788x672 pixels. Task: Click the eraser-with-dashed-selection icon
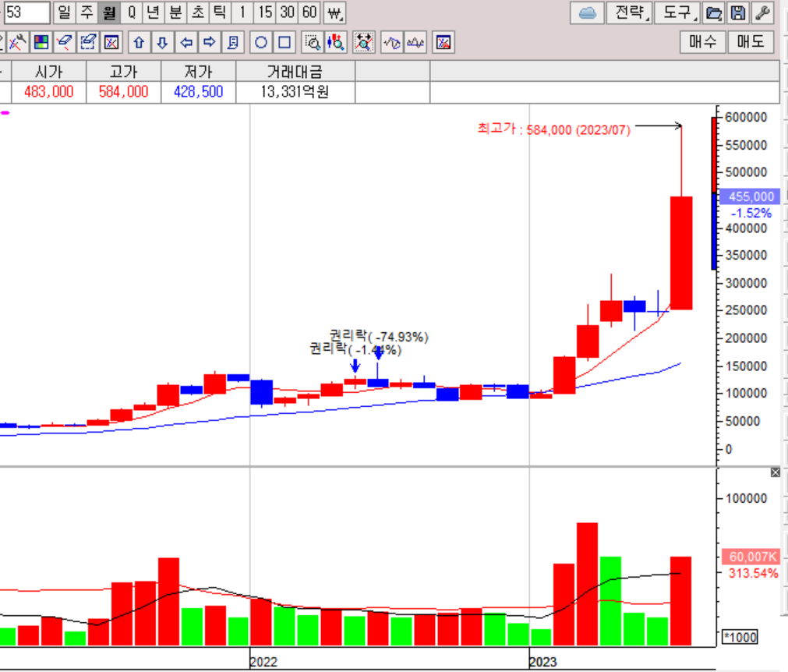[88, 42]
